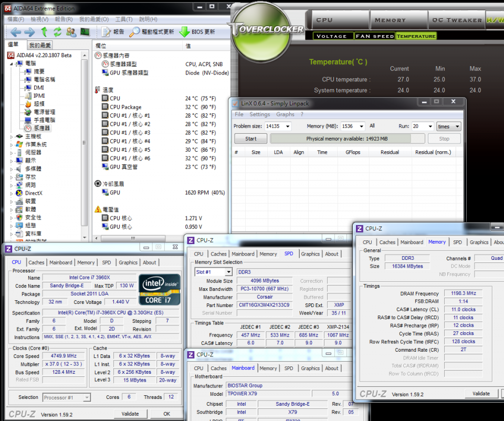Click the AIDA64 tree vertical scrollbar

pyautogui.click(x=85, y=142)
